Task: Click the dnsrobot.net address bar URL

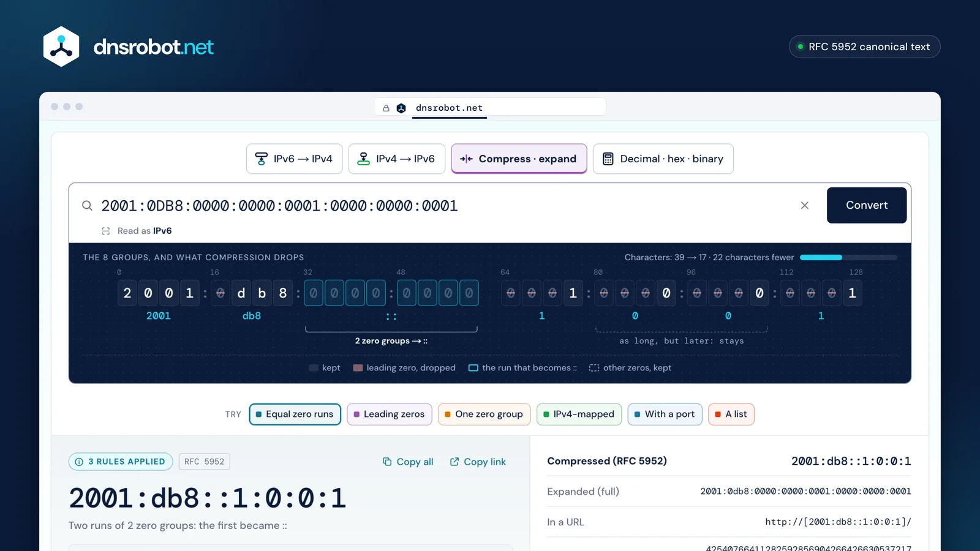Action: [x=449, y=108]
